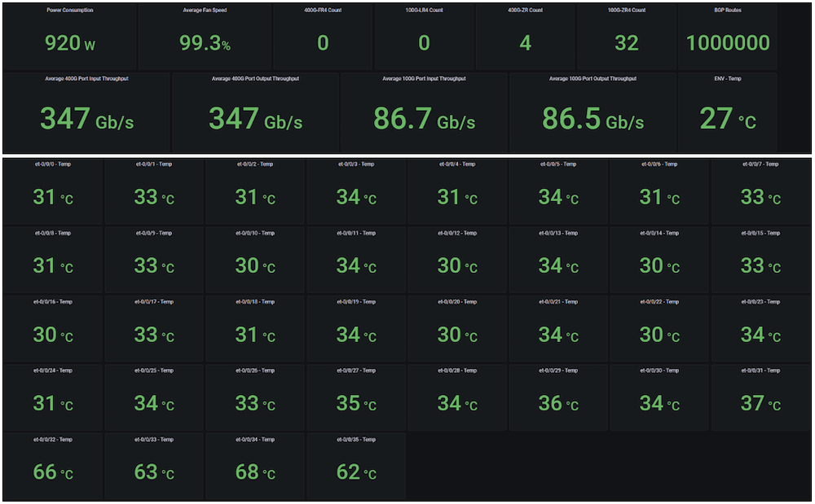The height and width of the screenshot is (504, 815).
Task: Choose the et-0/0/29 - Temp heading
Action: point(558,370)
